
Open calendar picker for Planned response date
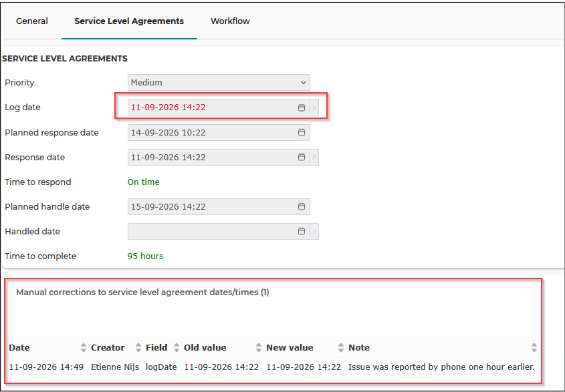[302, 132]
